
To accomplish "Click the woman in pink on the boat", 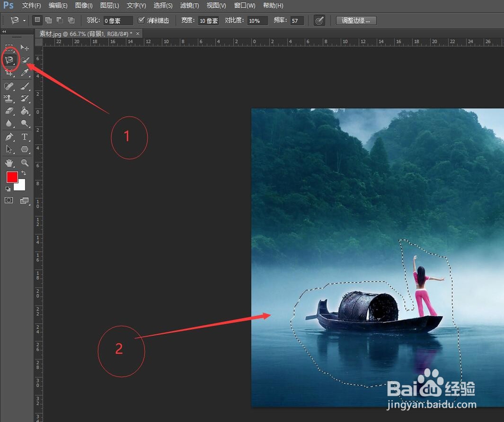I will 424,289.
